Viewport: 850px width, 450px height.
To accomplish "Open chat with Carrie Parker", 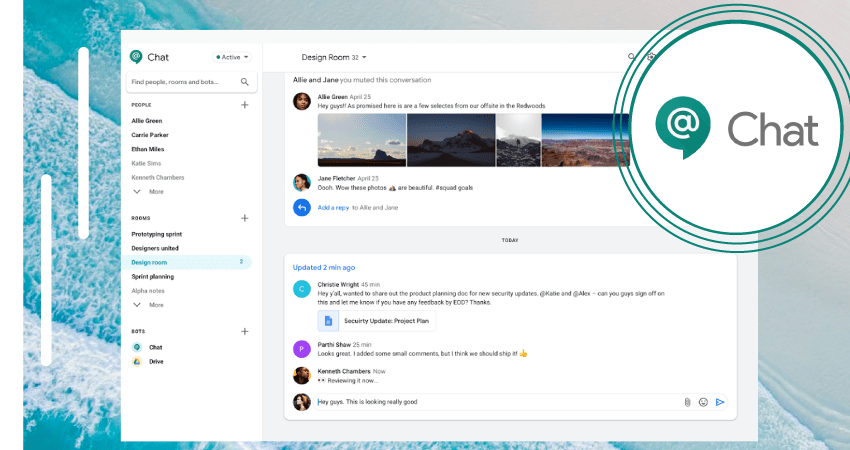I will (150, 135).
